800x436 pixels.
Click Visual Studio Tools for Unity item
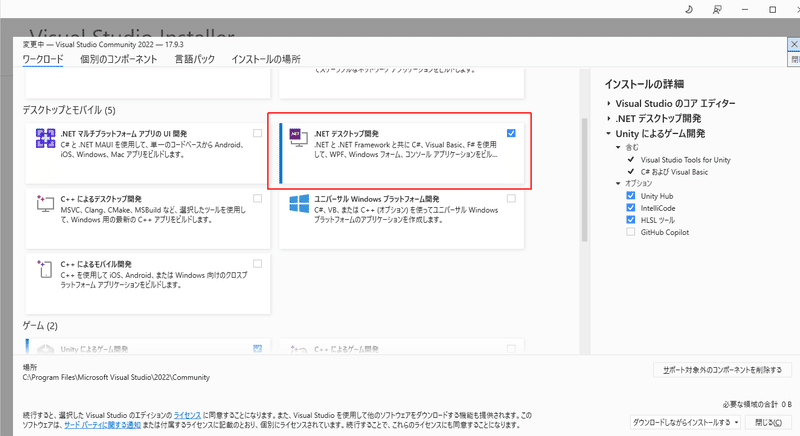(x=686, y=160)
